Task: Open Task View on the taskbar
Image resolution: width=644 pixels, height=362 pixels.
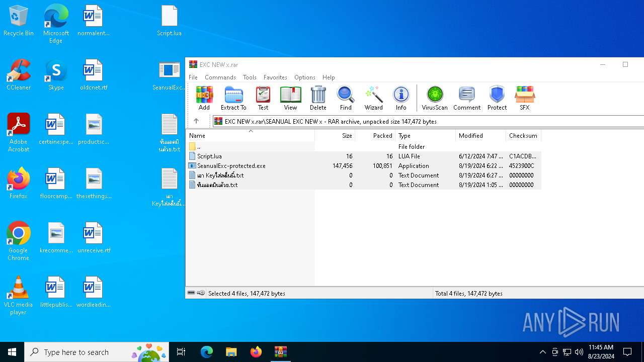Action: point(181,352)
